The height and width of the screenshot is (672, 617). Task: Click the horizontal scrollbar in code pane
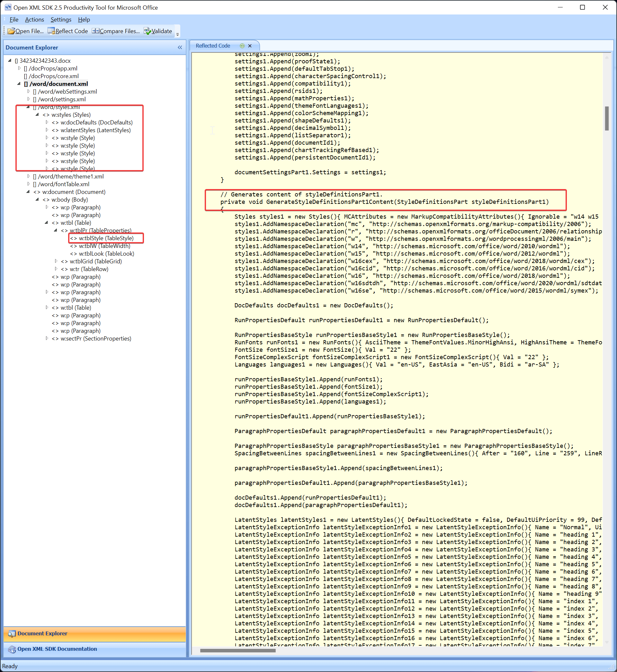238,650
